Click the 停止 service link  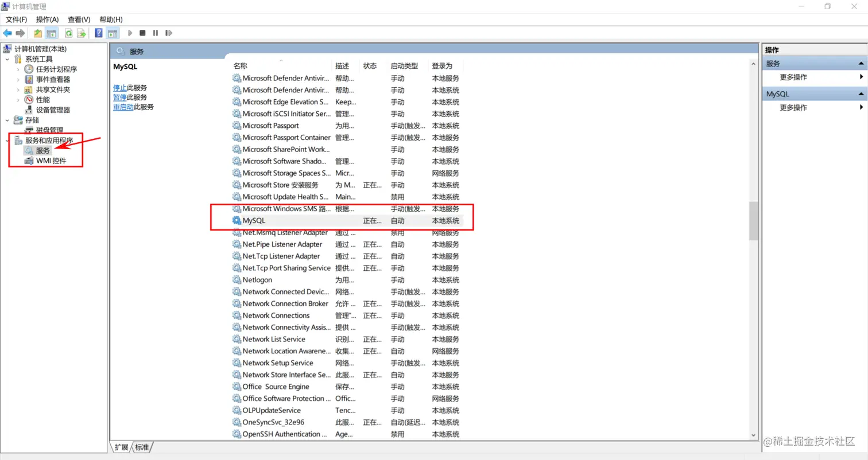click(x=120, y=88)
